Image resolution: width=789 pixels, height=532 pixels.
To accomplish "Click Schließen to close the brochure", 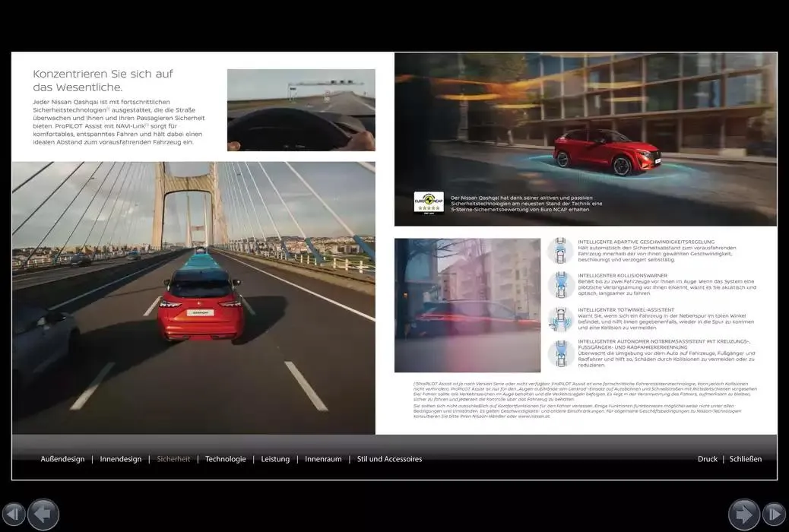I will [746, 459].
